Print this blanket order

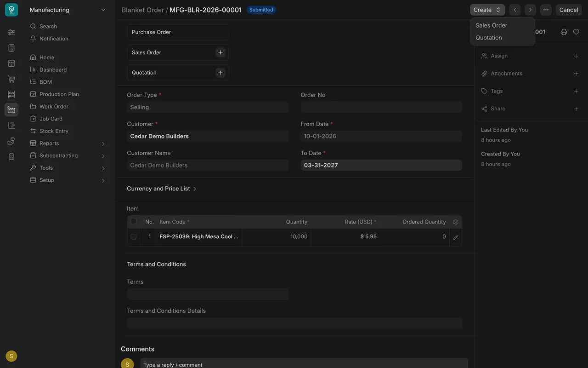(564, 32)
